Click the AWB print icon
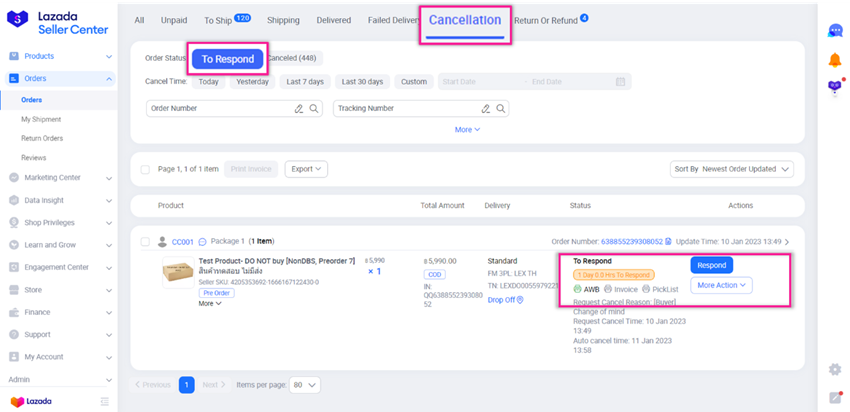Screen dimensions: 850x412 tap(579, 289)
